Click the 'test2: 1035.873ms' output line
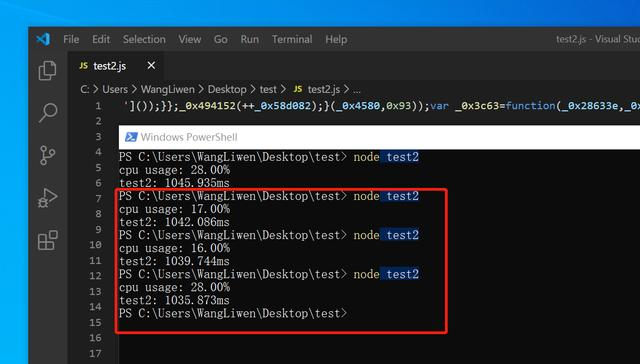The height and width of the screenshot is (364, 640). 174,301
